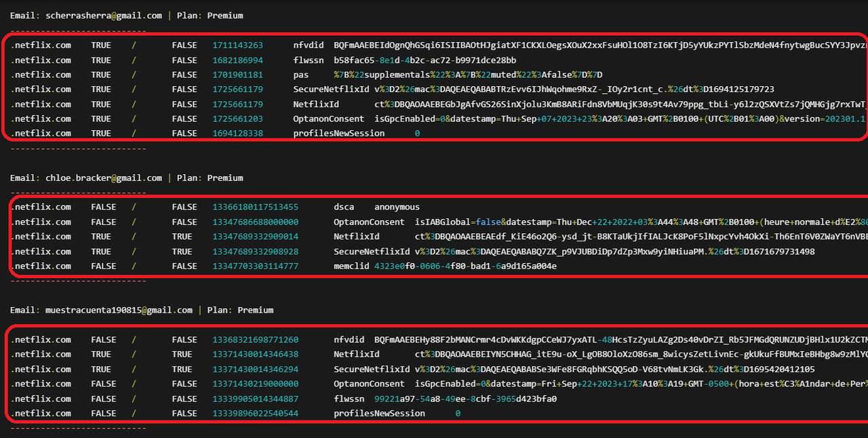
Task: Click the number 1701901181 in the pas row
Action: pyautogui.click(x=237, y=75)
